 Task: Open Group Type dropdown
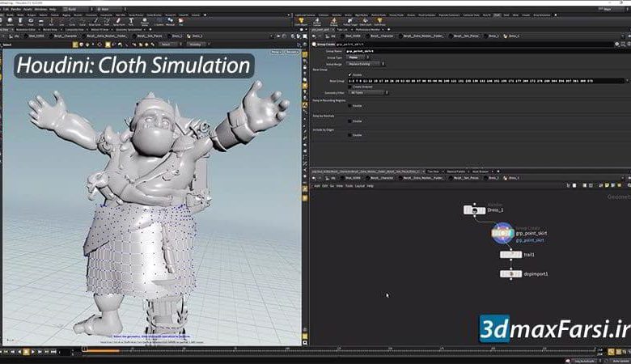[358, 57]
